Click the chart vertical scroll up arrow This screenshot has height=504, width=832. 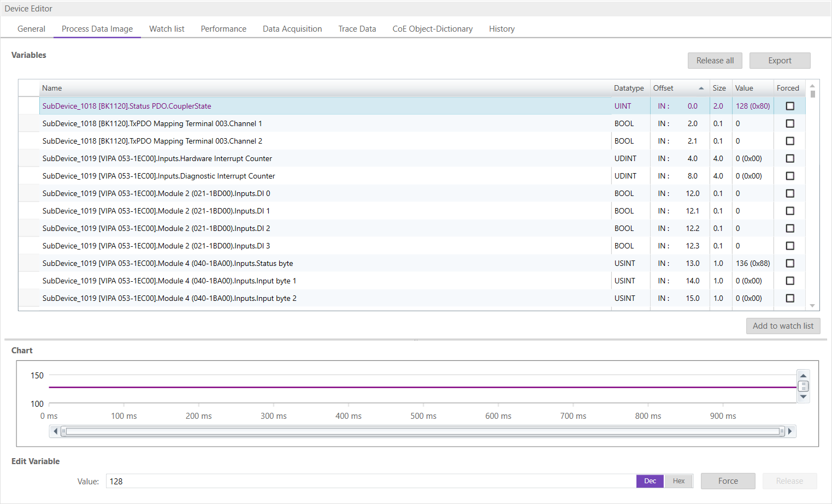pyautogui.click(x=803, y=376)
